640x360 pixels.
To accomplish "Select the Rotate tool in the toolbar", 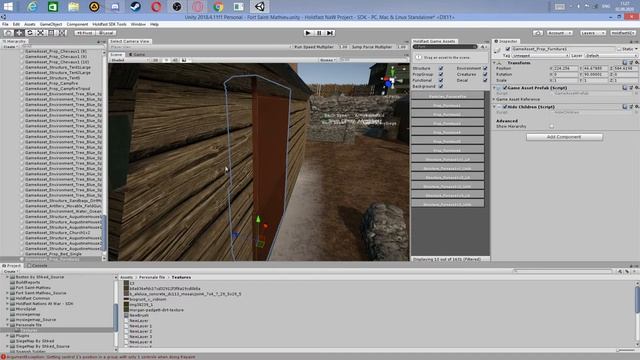I will (x=30, y=33).
